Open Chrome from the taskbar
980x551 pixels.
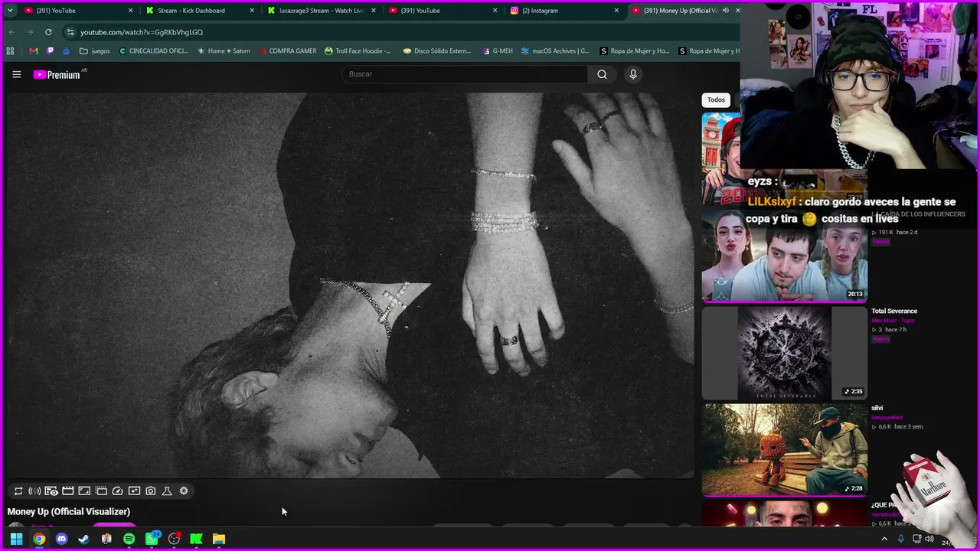click(x=39, y=539)
